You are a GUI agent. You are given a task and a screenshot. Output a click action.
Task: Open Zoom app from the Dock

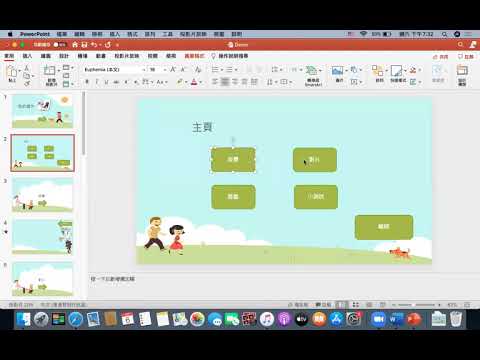(378, 319)
